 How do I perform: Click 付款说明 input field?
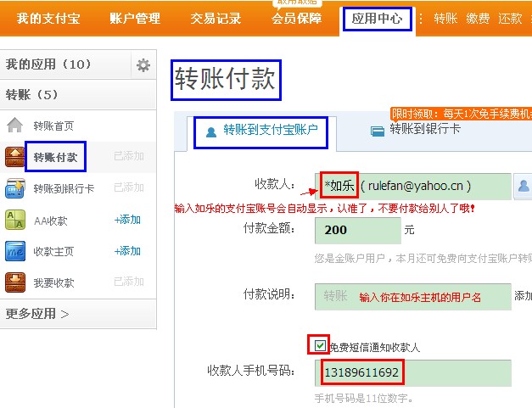click(413, 297)
